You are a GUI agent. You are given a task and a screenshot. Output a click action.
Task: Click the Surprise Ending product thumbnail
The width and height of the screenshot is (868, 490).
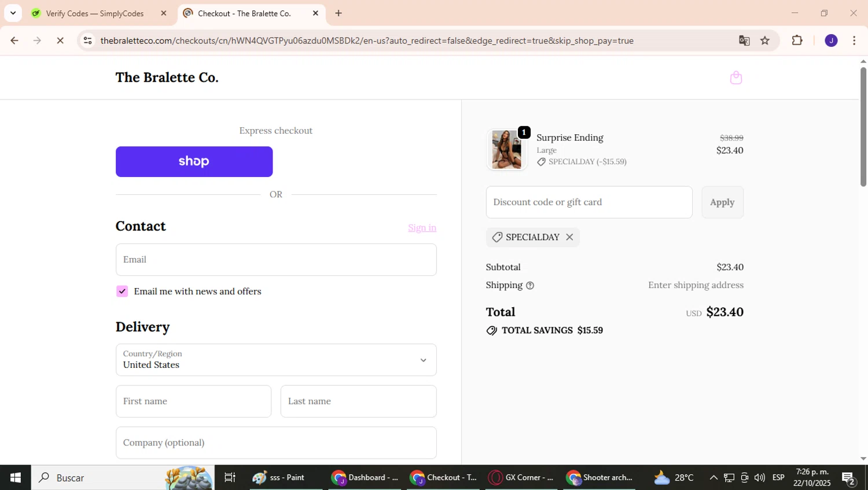click(x=506, y=149)
